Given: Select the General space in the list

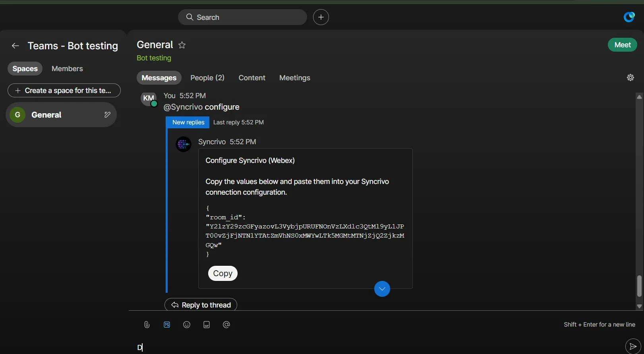Looking at the screenshot, I should pos(61,115).
